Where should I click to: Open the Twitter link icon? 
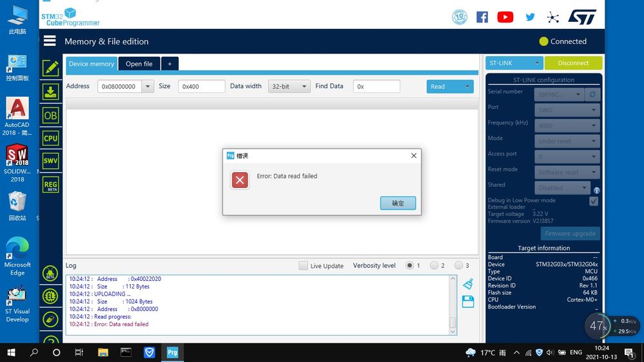pyautogui.click(x=531, y=17)
